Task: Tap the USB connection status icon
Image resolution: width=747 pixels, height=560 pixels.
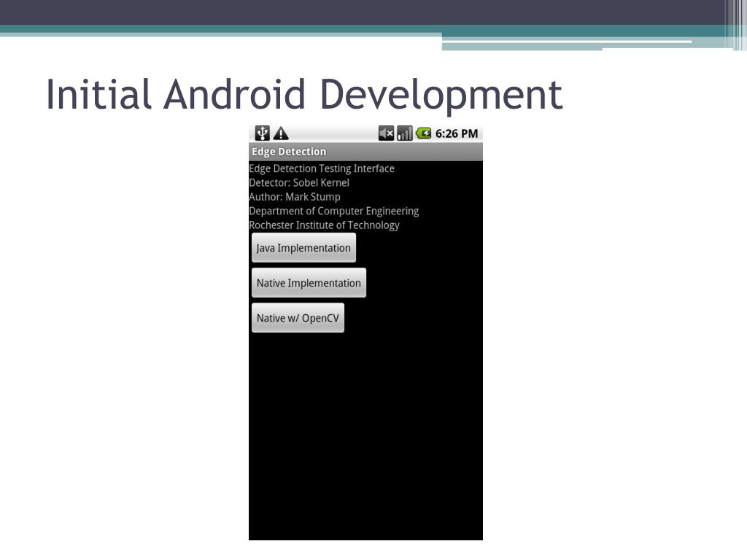Action: 262,133
